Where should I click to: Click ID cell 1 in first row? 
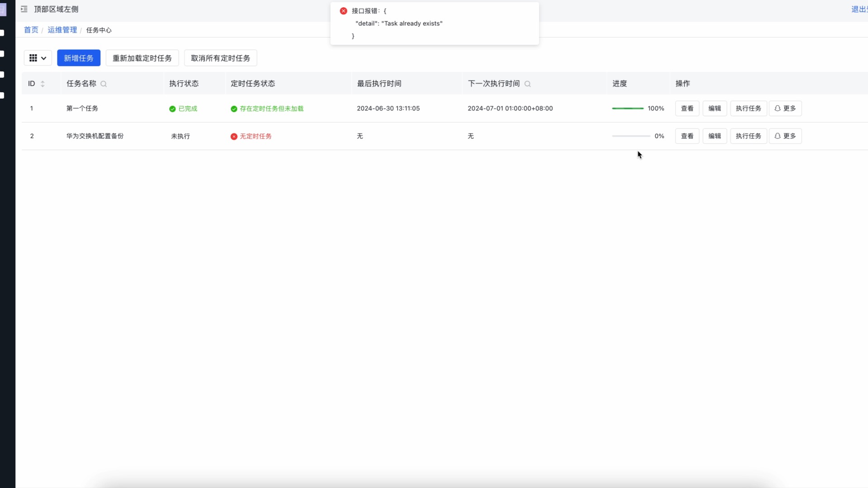coord(32,109)
